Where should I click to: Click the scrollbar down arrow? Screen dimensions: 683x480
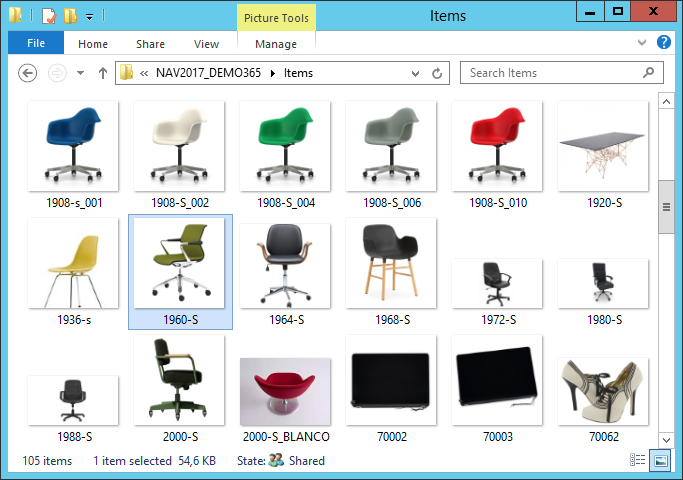[666, 440]
